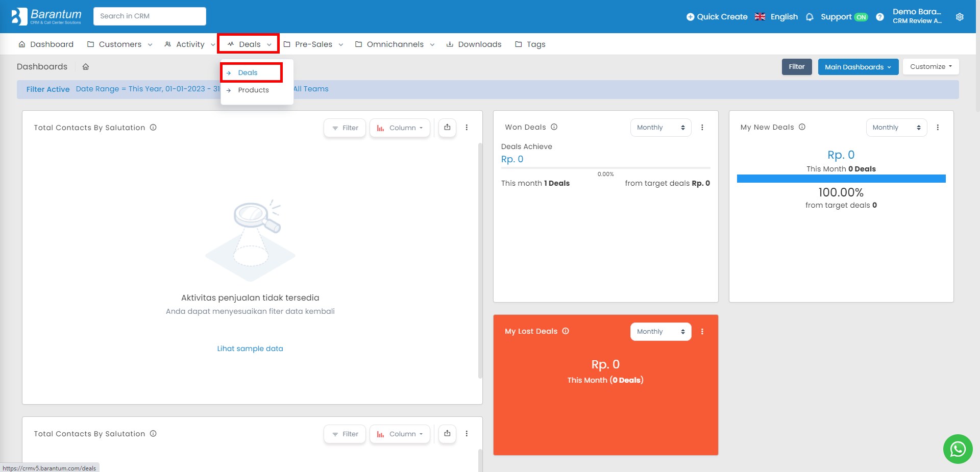Select Products from the Deals submenu

tap(253, 90)
